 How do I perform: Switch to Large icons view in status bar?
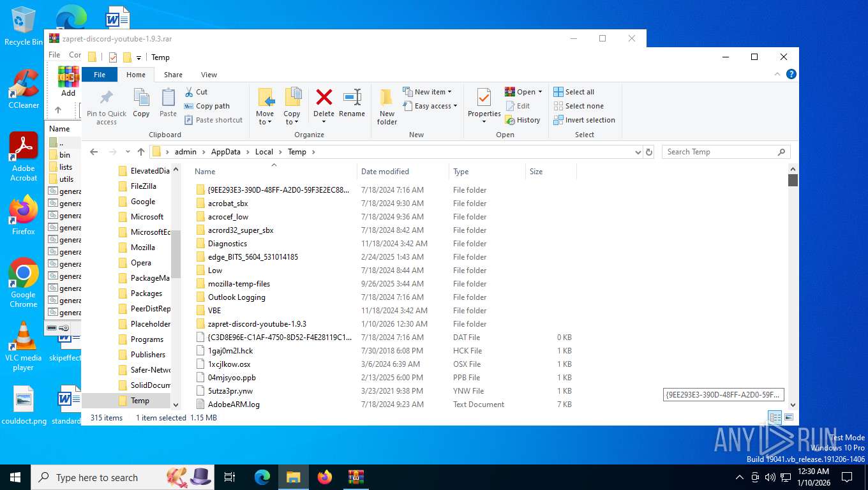tap(789, 418)
